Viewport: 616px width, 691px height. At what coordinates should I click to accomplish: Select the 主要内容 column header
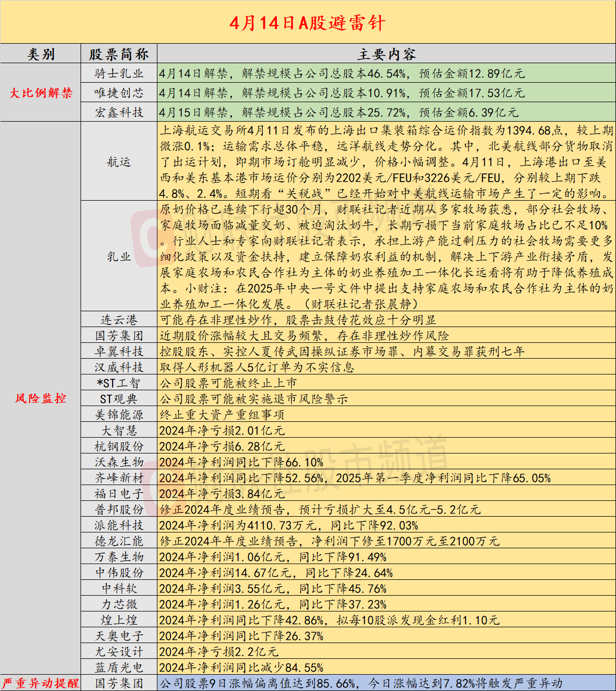pos(386,54)
